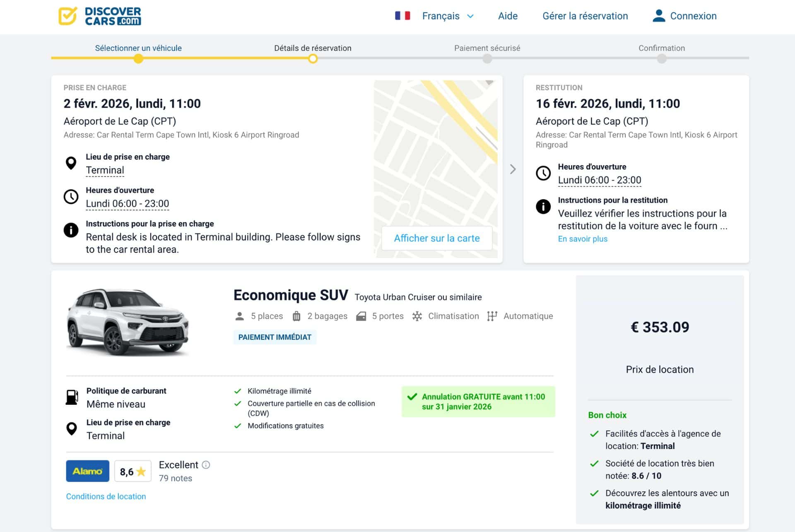Open Gérer la réservation
Viewport: 795px width, 532px height.
(585, 16)
